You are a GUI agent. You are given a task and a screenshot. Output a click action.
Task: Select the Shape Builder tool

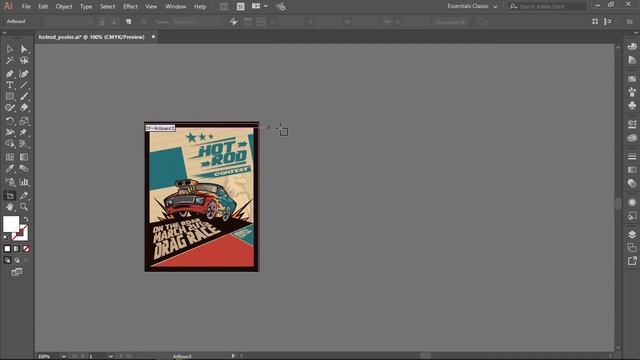tap(10, 144)
